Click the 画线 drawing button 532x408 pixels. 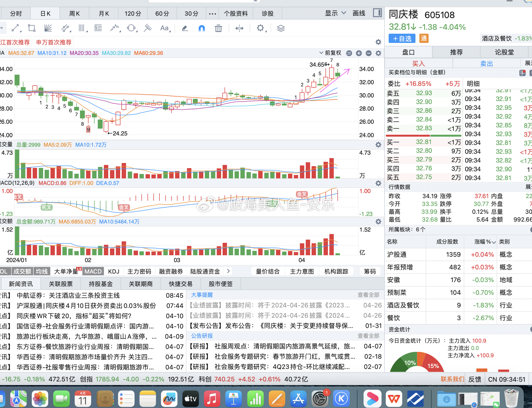click(x=359, y=13)
